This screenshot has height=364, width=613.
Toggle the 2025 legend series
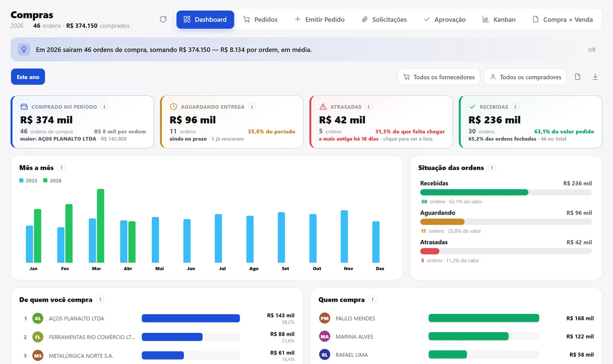[x=28, y=181]
